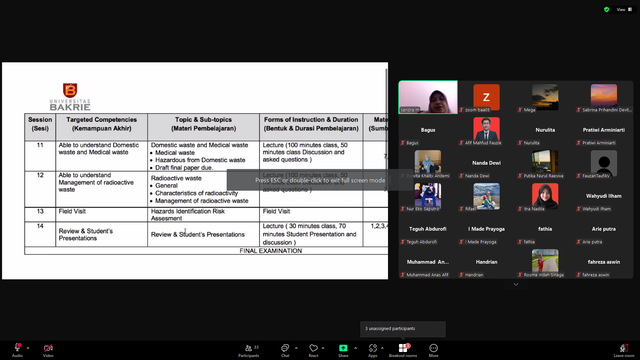Select Sabrina Prihandini's participant tile
This screenshot has width=640, height=360.
pos(604,97)
